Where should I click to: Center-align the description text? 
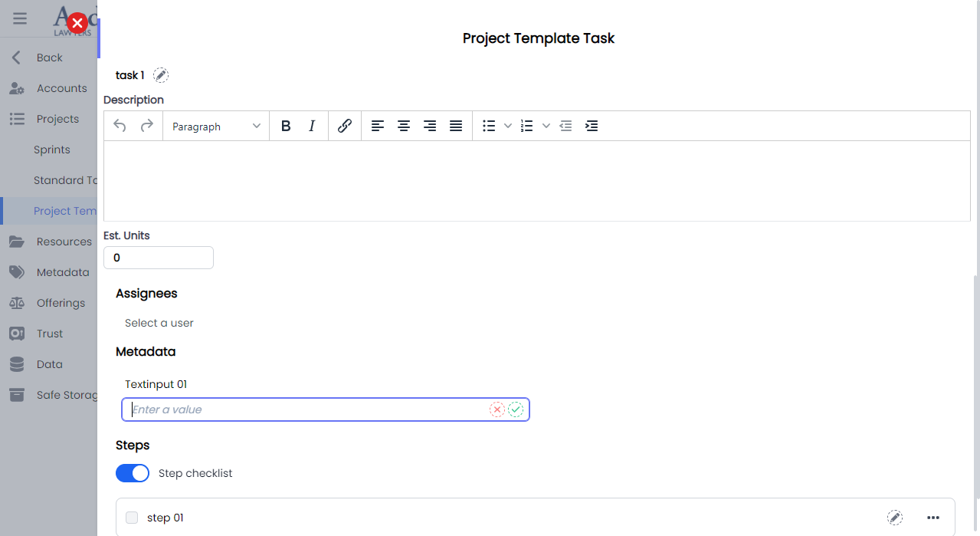(x=404, y=126)
